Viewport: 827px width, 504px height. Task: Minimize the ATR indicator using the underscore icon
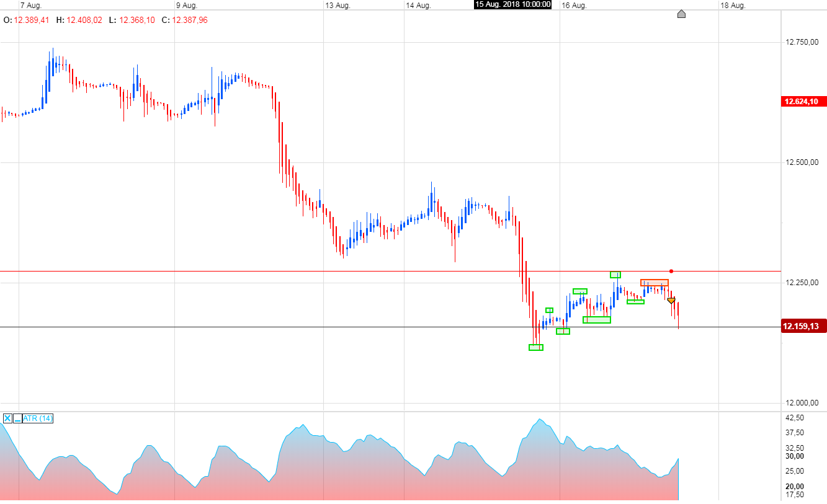tap(18, 419)
